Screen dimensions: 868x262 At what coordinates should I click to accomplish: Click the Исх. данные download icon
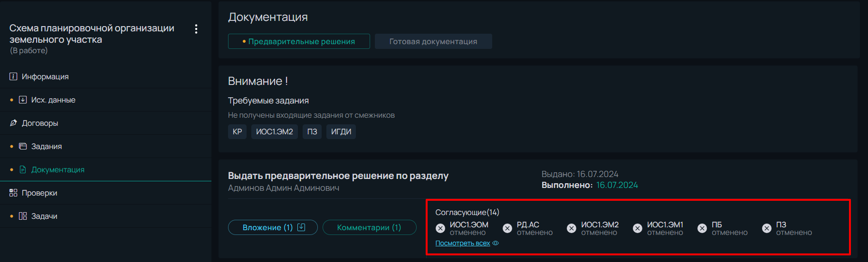pos(23,100)
